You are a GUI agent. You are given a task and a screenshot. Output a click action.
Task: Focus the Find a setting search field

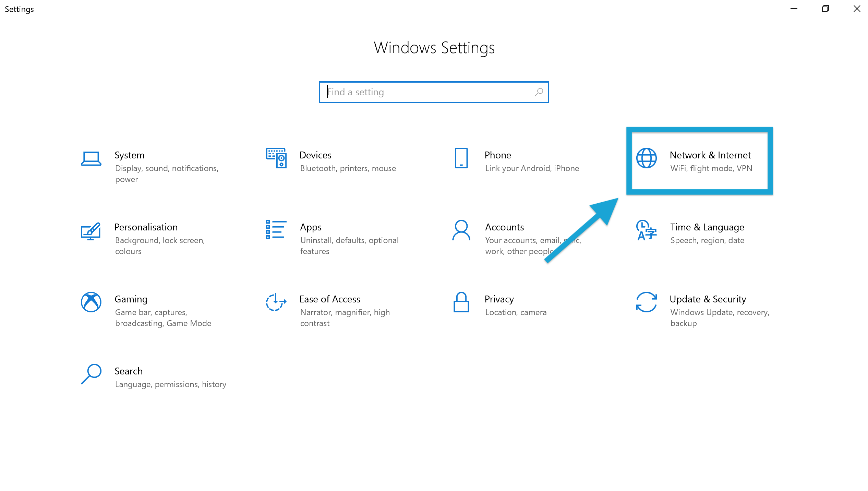434,92
